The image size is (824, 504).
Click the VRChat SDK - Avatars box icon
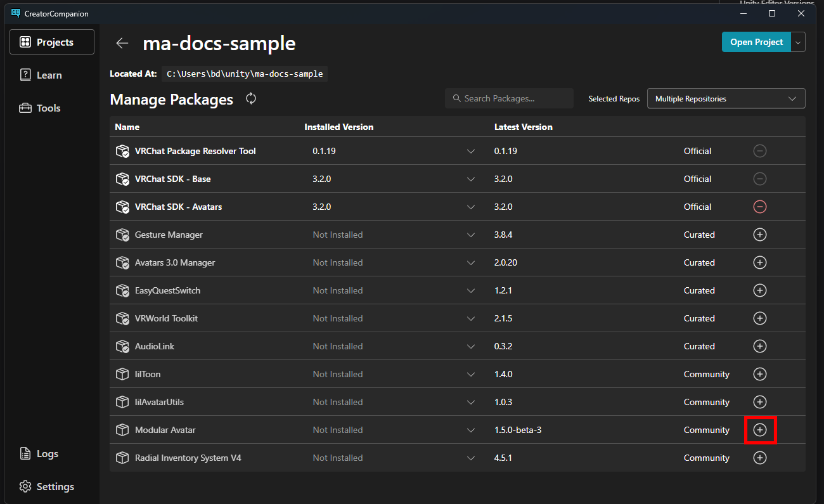coord(122,207)
